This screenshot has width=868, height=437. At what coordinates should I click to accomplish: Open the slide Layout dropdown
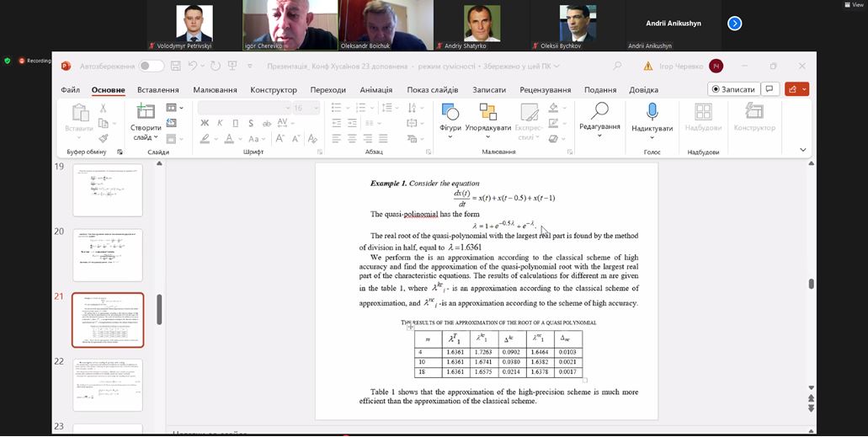(174, 108)
